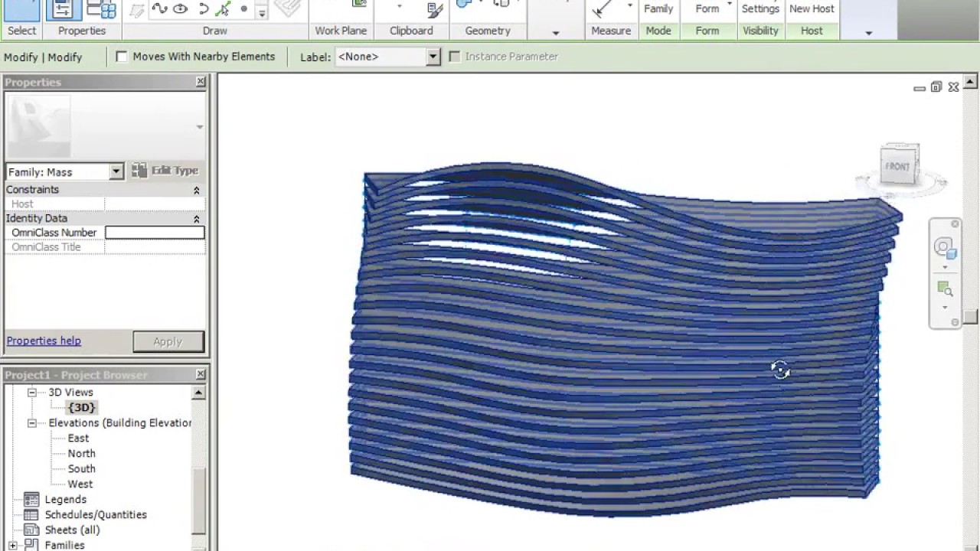Click the Work Plane panel label
This screenshot has height=551, width=980.
[x=341, y=31]
